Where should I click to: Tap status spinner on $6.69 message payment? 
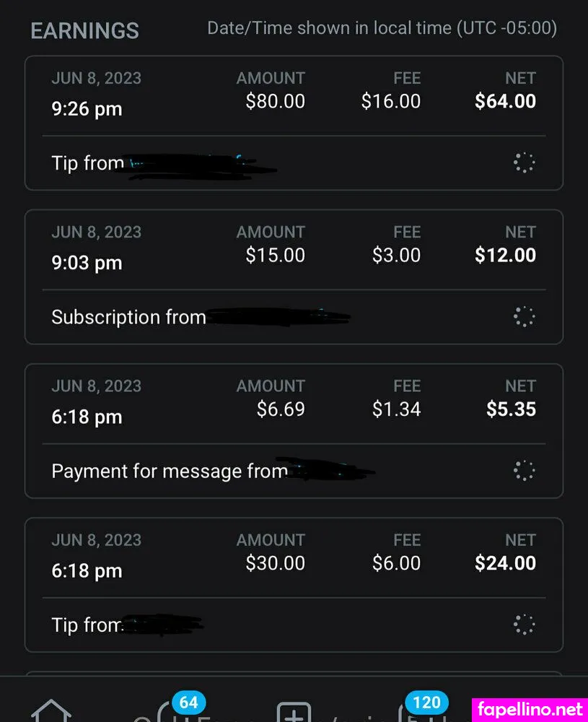pos(525,471)
